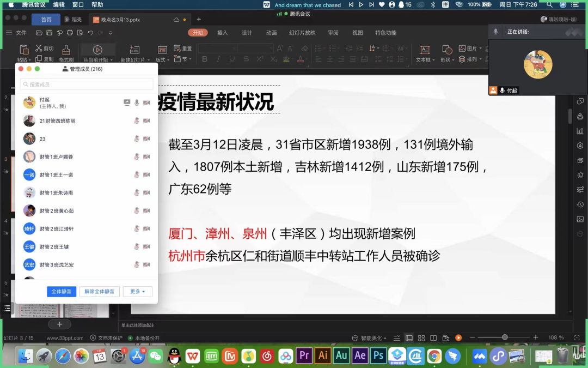588x368 pixels.
Task: Click the notes area 单击此处添加备注
Action: (x=138, y=325)
